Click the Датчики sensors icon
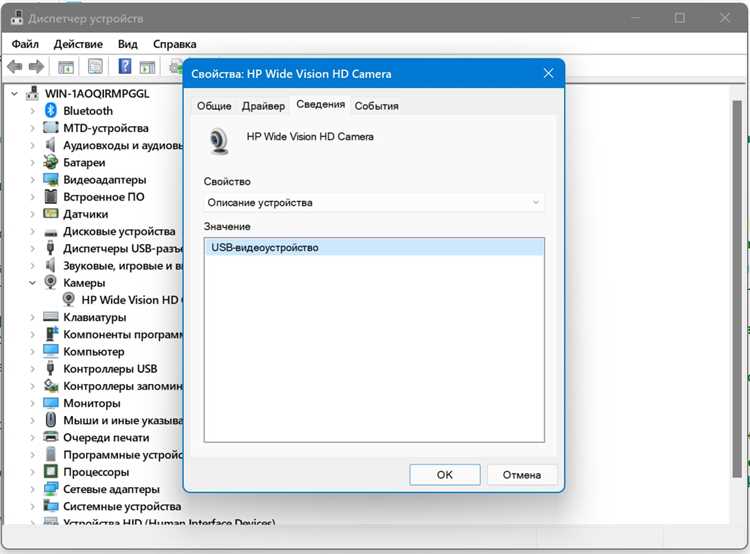This screenshot has width=750, height=554. point(51,213)
